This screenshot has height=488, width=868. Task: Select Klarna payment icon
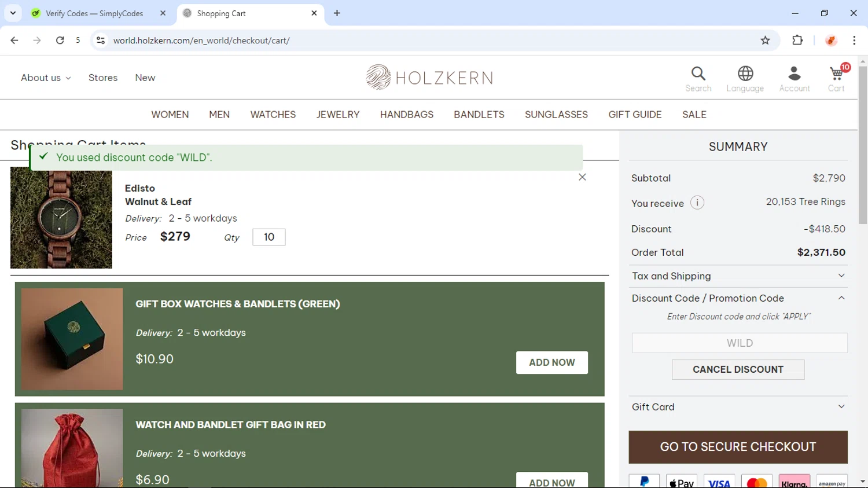click(x=794, y=482)
